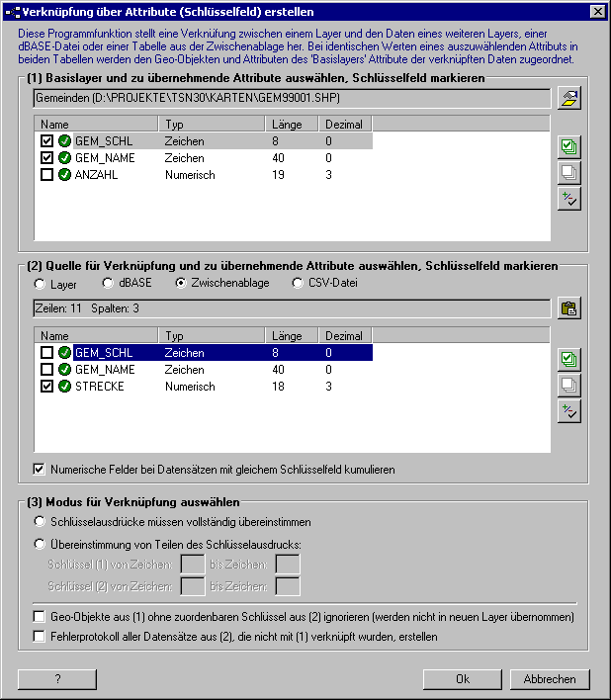This screenshot has height=700, width=611.
Task: Invert attribute selection in source list
Action: click(569, 411)
